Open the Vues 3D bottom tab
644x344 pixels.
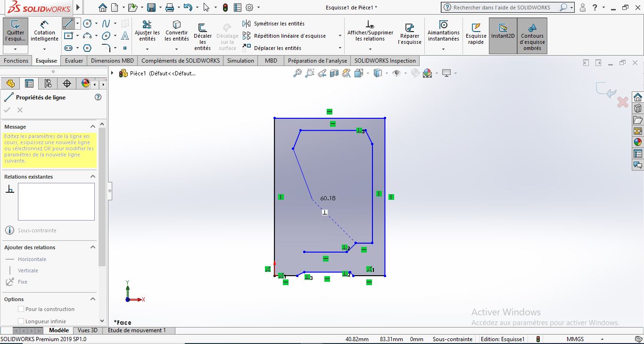click(x=88, y=331)
